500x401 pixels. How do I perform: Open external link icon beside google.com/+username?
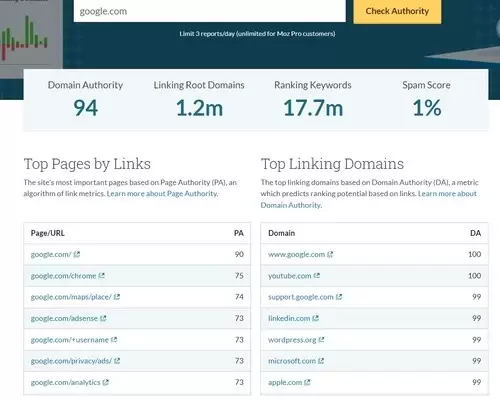pos(114,340)
